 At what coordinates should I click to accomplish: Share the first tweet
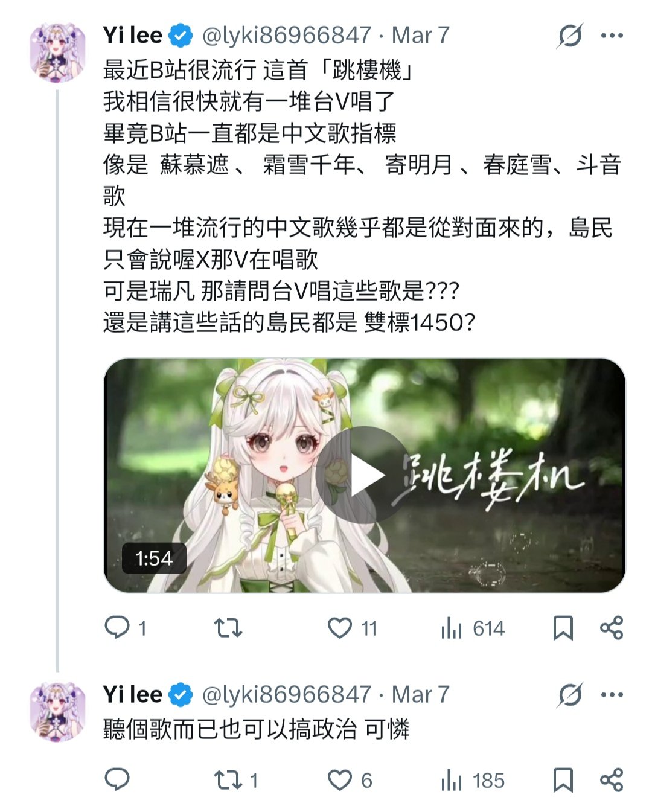pos(611,628)
